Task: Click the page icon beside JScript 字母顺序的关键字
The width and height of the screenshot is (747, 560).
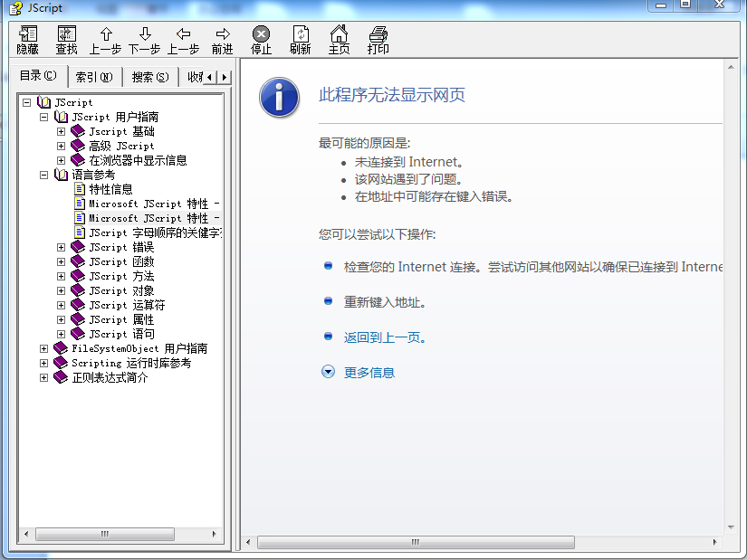Action: coord(80,233)
